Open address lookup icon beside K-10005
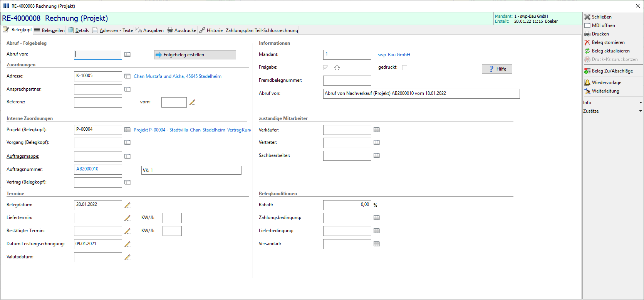 (x=127, y=76)
